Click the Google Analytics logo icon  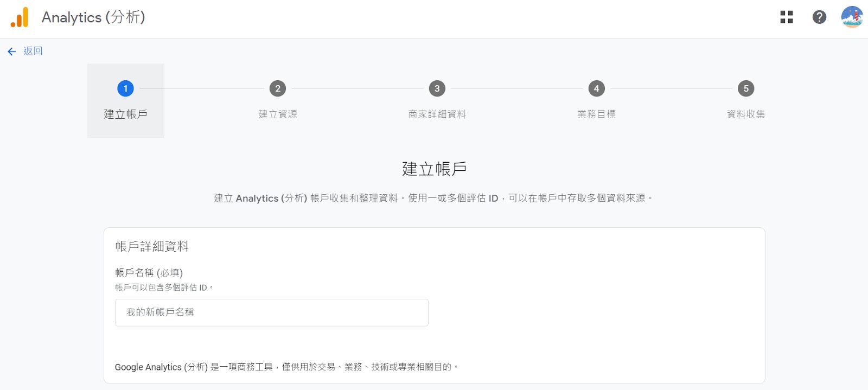[20, 17]
